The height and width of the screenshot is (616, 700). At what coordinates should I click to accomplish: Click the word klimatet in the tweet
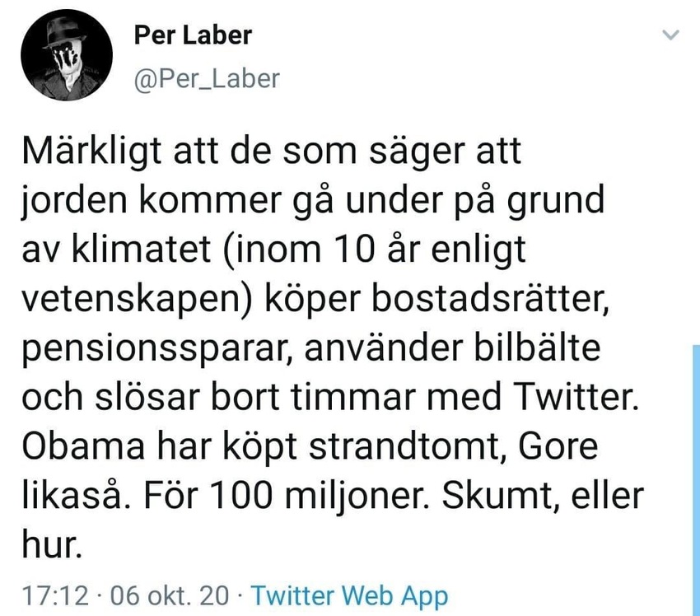pyautogui.click(x=142, y=249)
